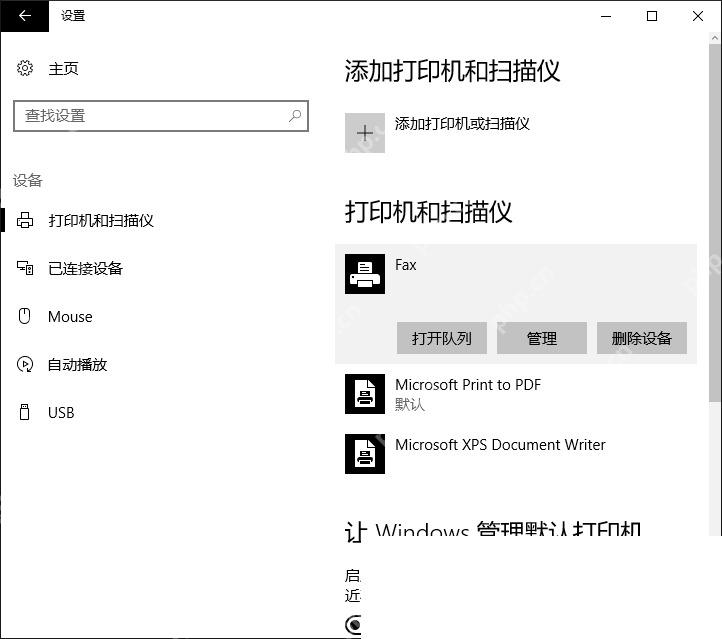722x639 pixels.
Task: Select the 已连接设备 devices icon
Action: [x=25, y=268]
